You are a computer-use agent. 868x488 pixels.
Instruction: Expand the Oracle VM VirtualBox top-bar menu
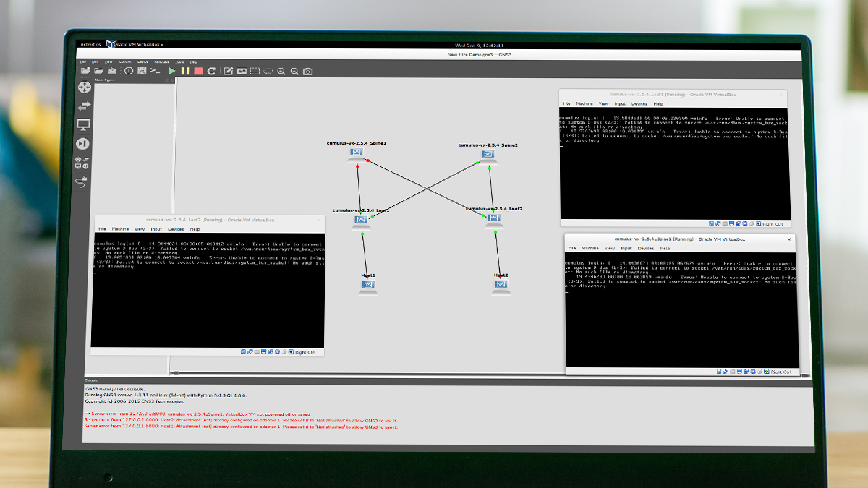click(135, 45)
